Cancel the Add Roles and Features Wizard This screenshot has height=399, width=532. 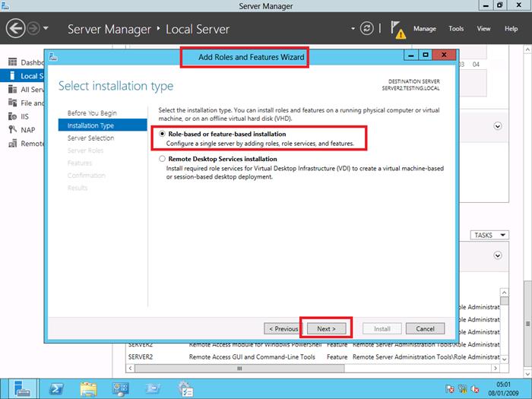click(425, 328)
